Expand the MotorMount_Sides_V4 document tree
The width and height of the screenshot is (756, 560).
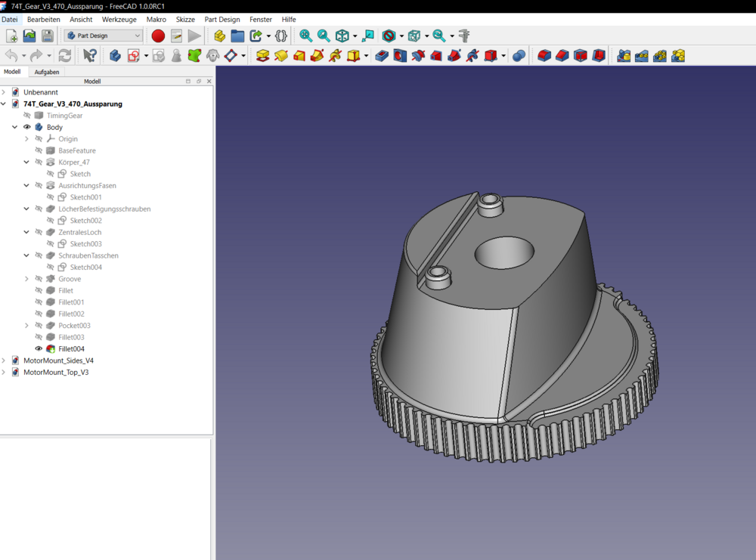tap(4, 360)
